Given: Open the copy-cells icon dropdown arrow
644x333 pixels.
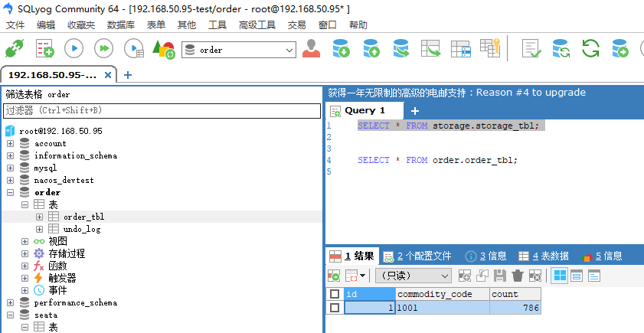Looking at the screenshot, I should coord(363,276).
